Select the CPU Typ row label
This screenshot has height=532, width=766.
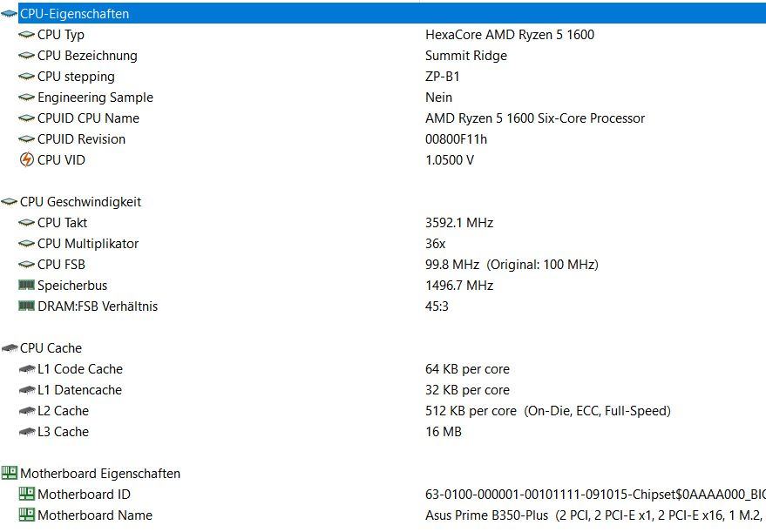coord(61,35)
